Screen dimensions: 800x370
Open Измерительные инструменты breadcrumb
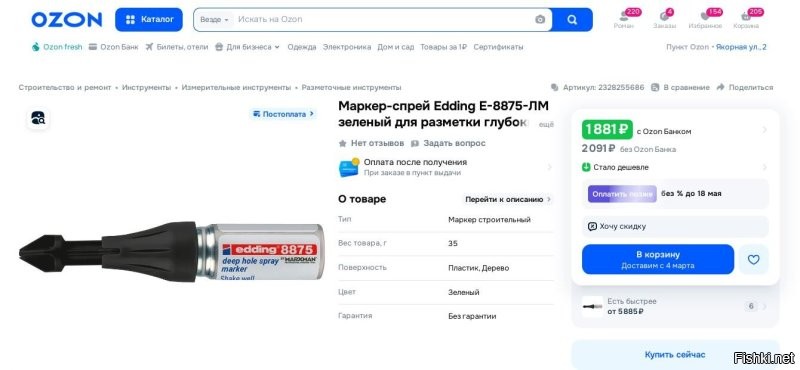point(236,87)
